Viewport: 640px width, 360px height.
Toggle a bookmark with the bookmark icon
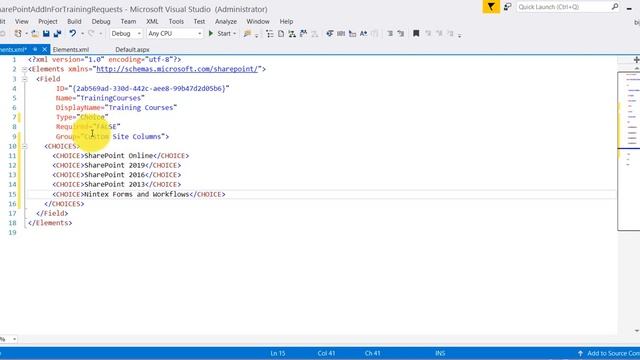click(416, 34)
